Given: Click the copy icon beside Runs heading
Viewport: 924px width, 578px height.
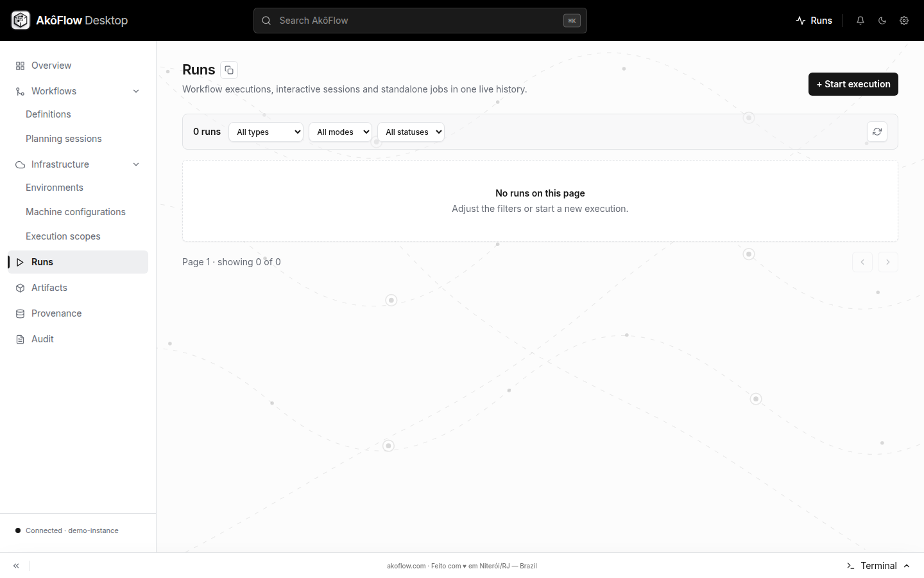Looking at the screenshot, I should point(229,70).
